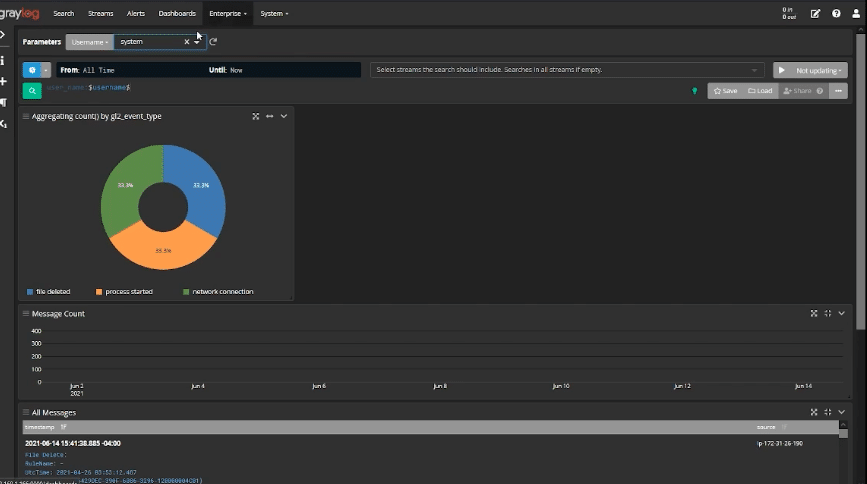The width and height of the screenshot is (867, 484).
Task: Focus the pie chart widget fullscreen icon
Action: point(256,116)
